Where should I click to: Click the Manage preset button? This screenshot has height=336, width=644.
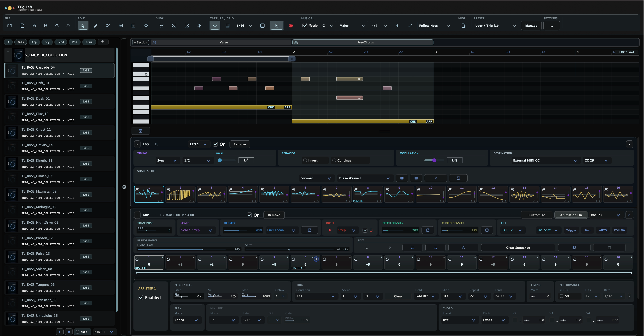click(x=531, y=25)
